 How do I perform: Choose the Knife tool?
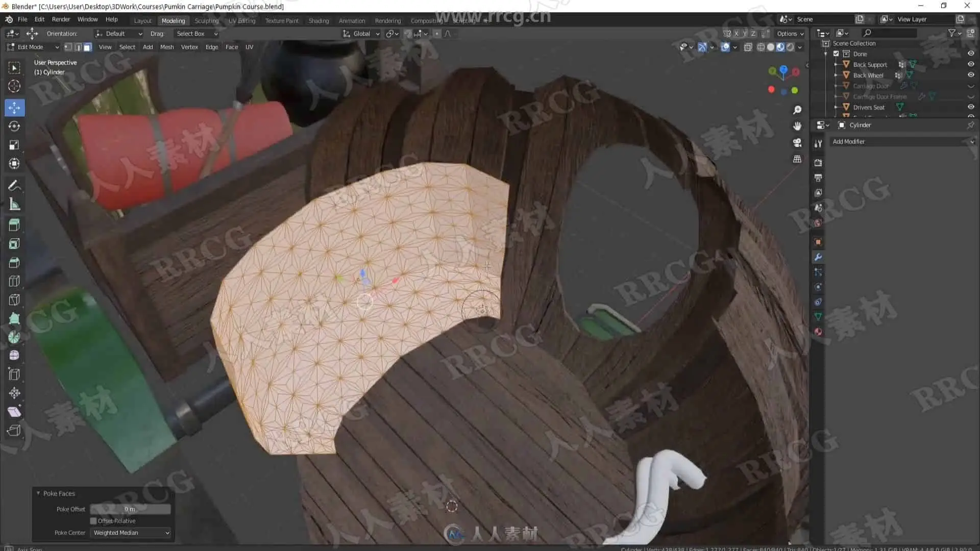[14, 300]
